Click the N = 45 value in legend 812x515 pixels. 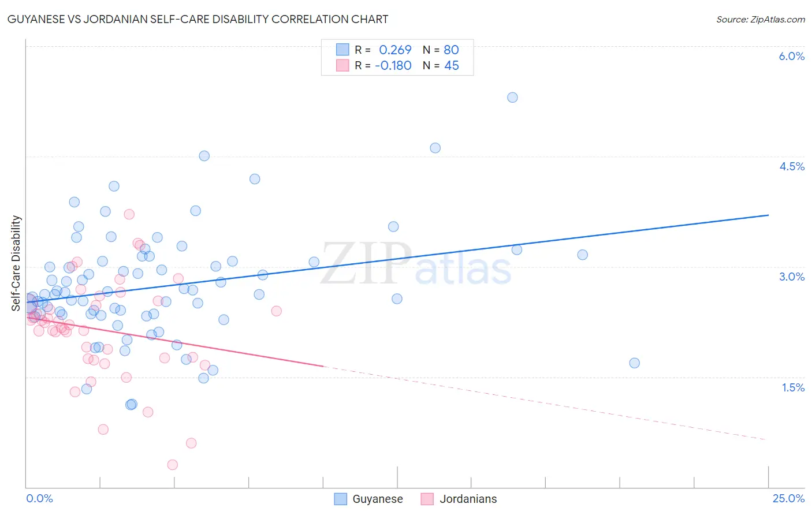click(441, 65)
